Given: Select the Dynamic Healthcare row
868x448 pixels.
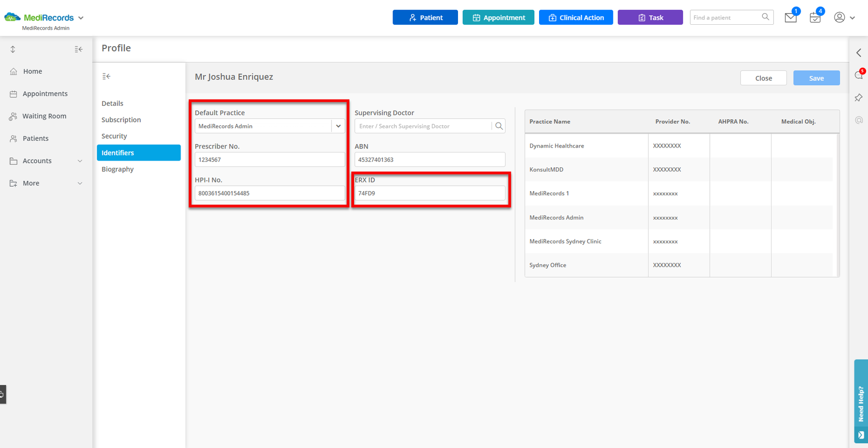Looking at the screenshot, I should [x=679, y=146].
